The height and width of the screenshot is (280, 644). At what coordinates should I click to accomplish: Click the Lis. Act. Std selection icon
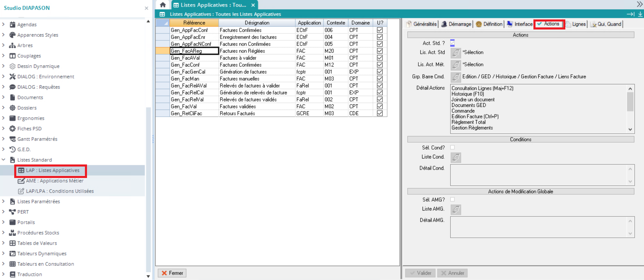click(x=455, y=53)
